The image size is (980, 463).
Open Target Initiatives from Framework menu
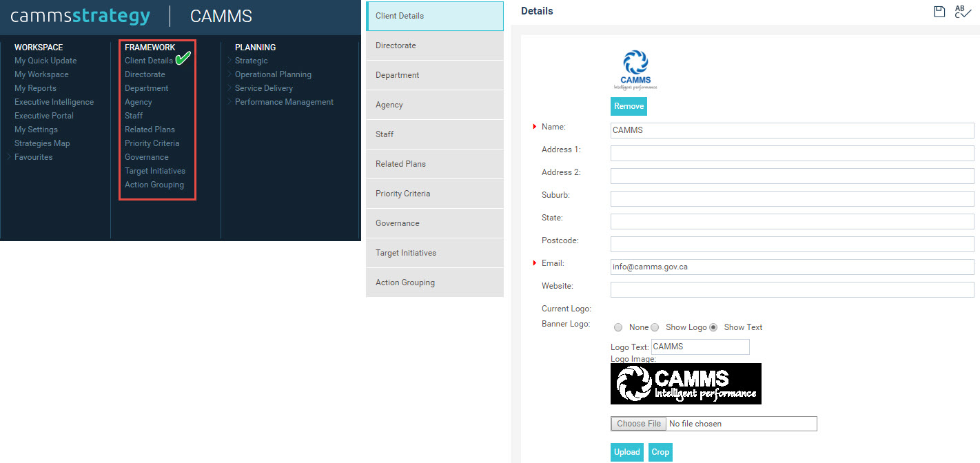pos(155,171)
